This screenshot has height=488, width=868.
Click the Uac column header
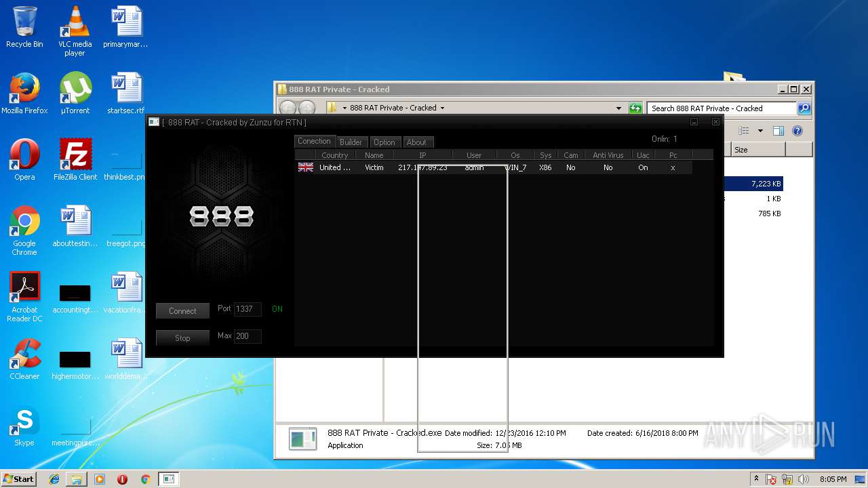(x=643, y=155)
